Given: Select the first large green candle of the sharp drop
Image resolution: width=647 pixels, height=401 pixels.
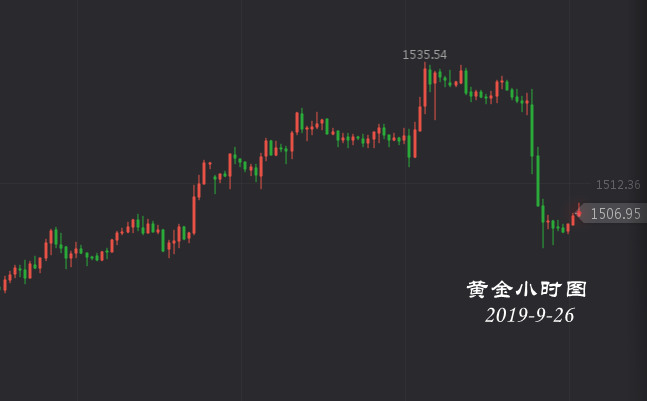Looking at the screenshot, I should 532,131.
